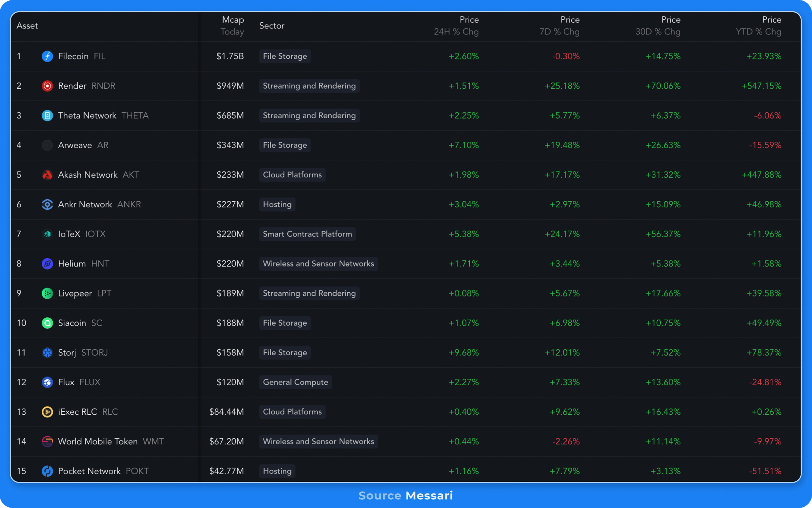Click the $84.44M market cap value
This screenshot has width=812, height=508.
[226, 412]
